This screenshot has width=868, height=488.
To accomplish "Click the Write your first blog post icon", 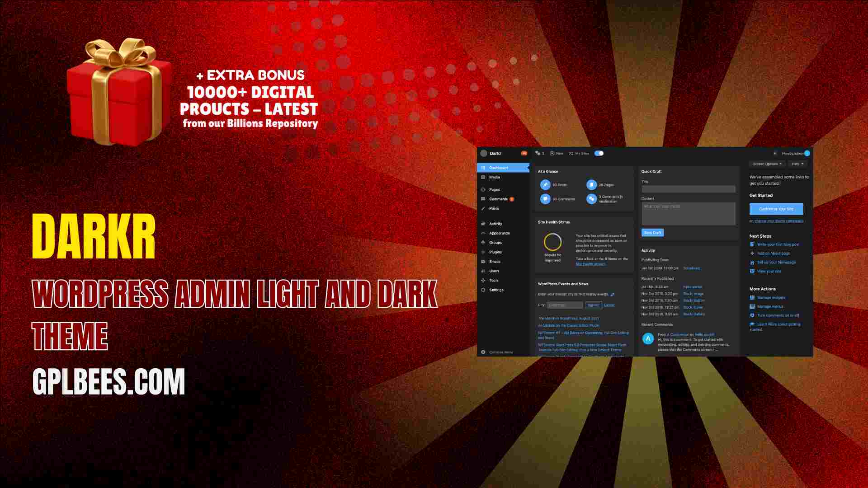I will pyautogui.click(x=752, y=244).
